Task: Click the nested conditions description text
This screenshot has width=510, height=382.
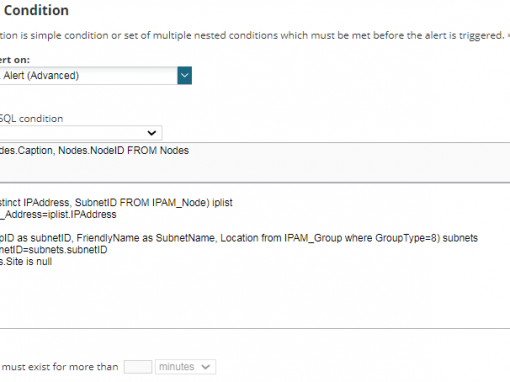Action: [x=252, y=35]
